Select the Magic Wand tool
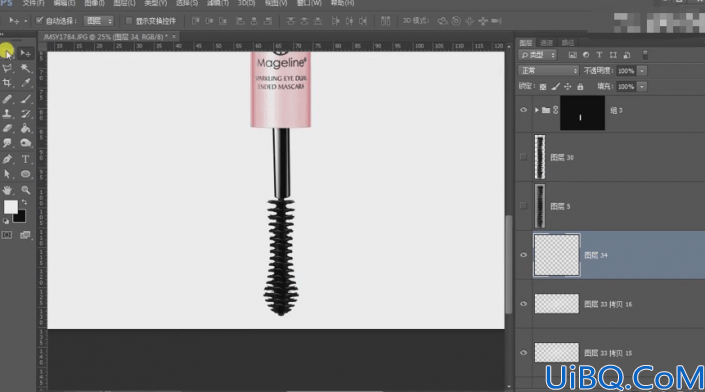Image resolution: width=705 pixels, height=392 pixels. pyautogui.click(x=26, y=68)
